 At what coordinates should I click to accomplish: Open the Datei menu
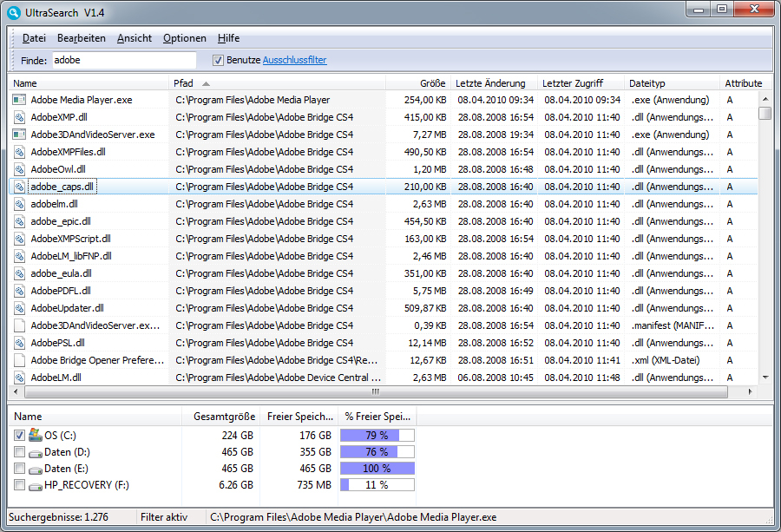coord(35,38)
